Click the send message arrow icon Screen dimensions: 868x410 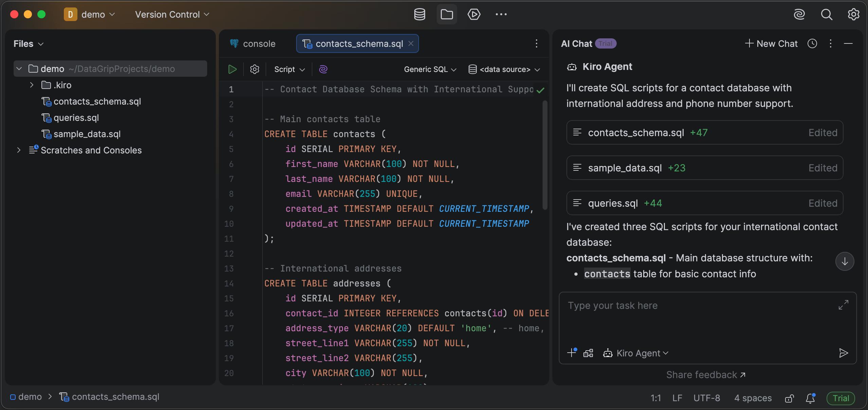click(843, 353)
